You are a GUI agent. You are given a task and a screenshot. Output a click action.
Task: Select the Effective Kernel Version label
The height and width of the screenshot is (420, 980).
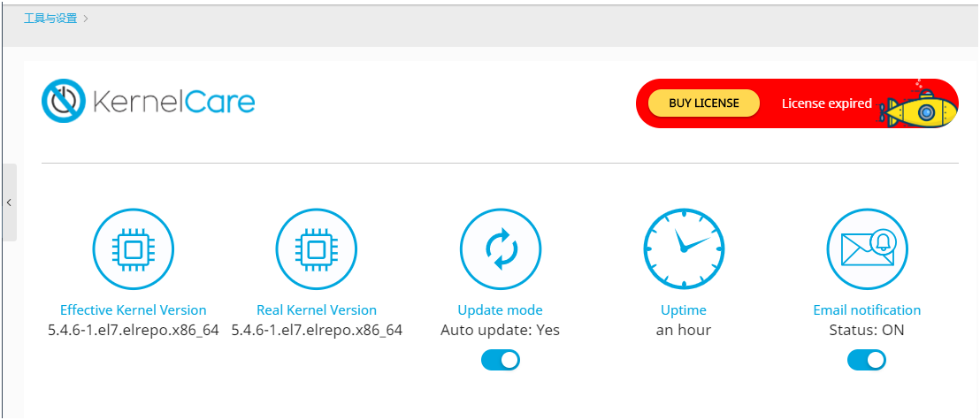[x=134, y=310]
